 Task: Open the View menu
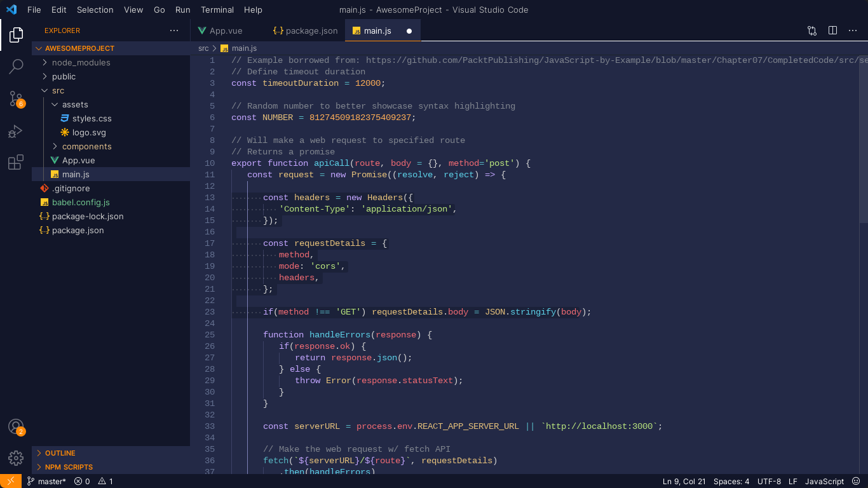[133, 10]
